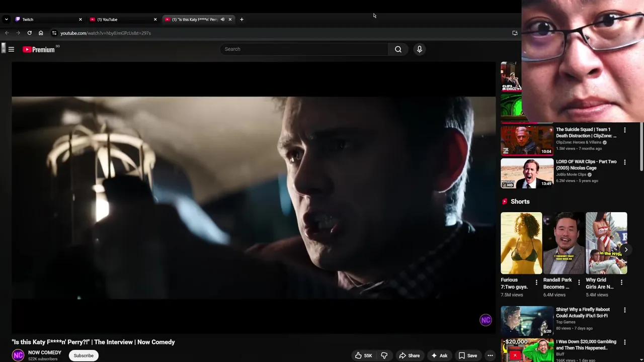This screenshot has width=644, height=362.
Task: Open a new browser tab
Action: point(242,20)
